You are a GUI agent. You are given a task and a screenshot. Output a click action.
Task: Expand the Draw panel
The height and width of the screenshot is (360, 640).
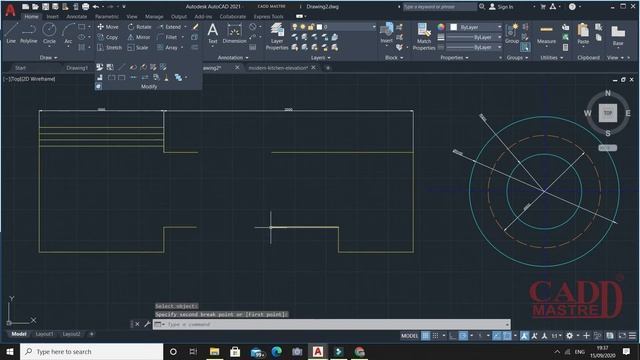pyautogui.click(x=48, y=58)
